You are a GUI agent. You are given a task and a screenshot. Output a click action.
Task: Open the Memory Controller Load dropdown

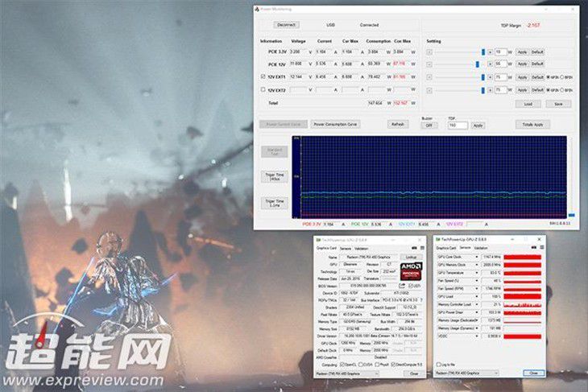coord(477,304)
